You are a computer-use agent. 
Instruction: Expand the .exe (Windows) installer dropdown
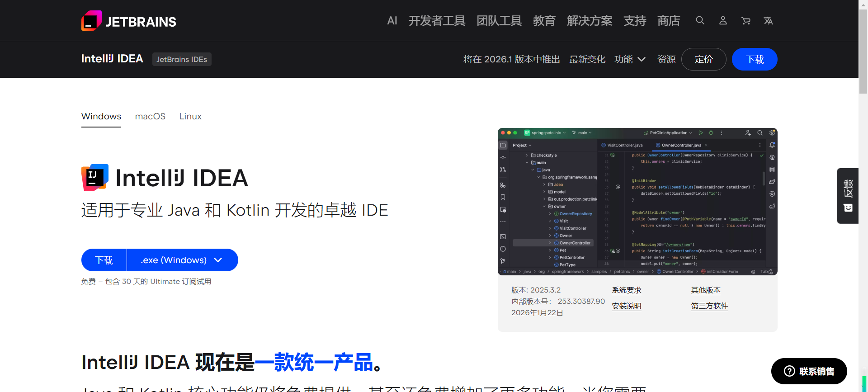click(183, 260)
